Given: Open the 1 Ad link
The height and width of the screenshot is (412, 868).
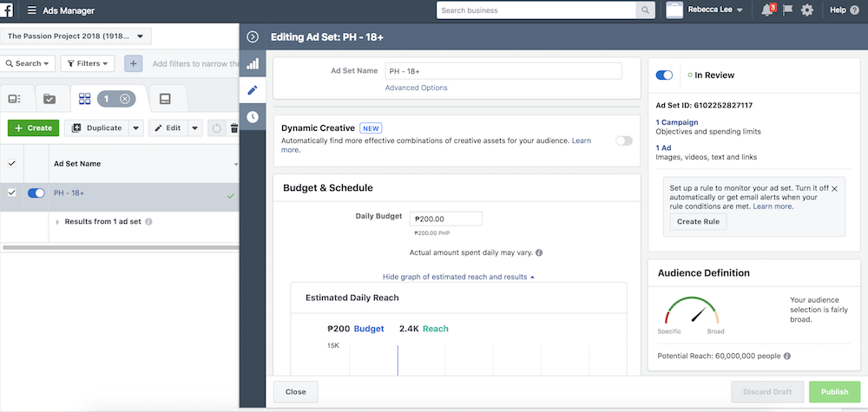Looking at the screenshot, I should point(663,147).
